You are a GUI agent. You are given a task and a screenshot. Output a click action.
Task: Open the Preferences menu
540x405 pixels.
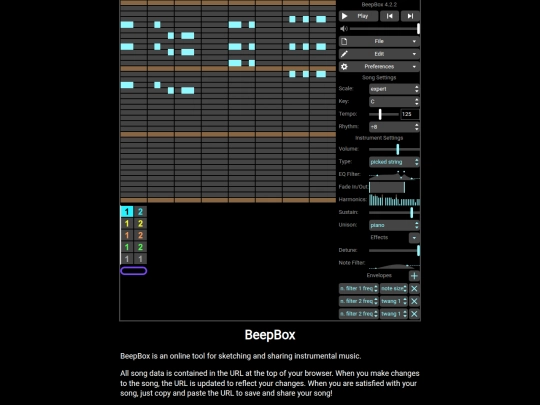coord(379,66)
